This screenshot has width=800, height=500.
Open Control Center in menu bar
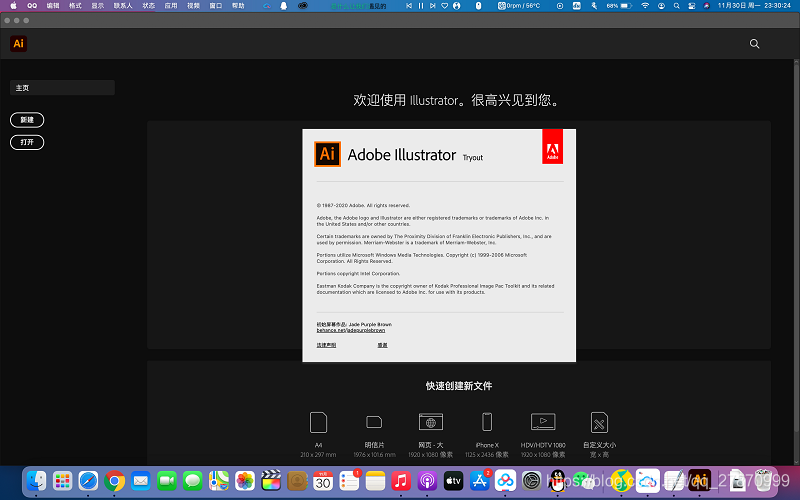point(692,6)
